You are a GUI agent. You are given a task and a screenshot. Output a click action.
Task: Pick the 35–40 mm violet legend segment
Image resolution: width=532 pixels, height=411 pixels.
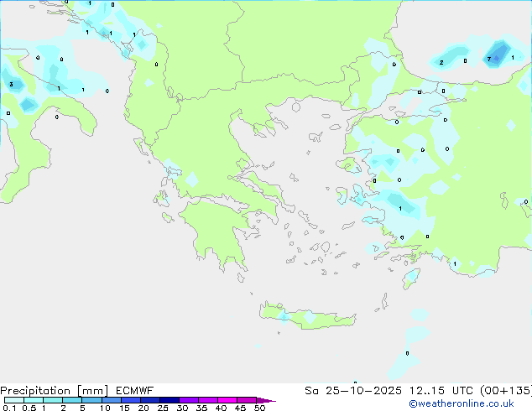(207, 400)
